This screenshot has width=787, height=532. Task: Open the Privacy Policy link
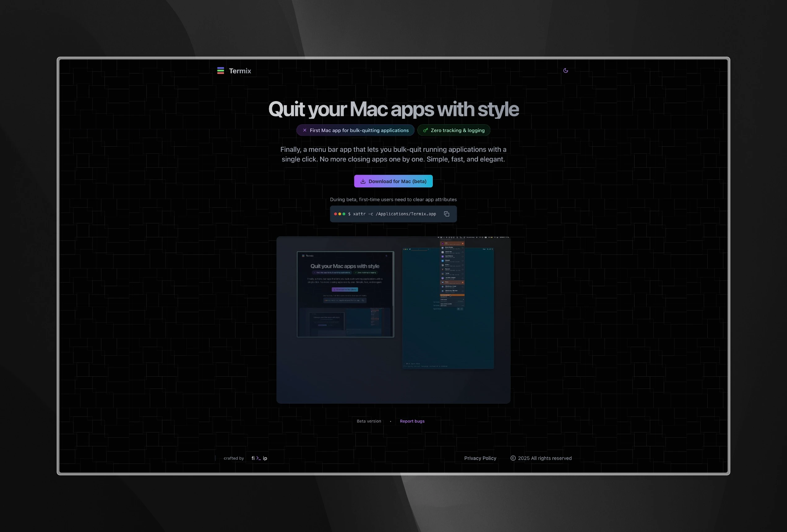[x=480, y=458]
